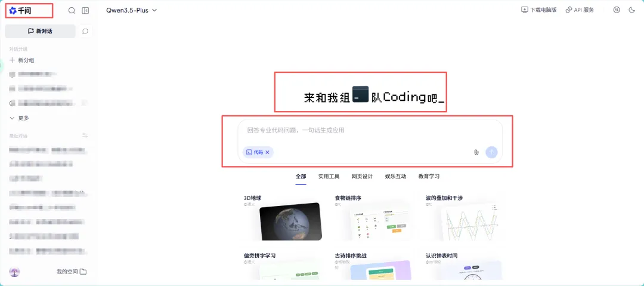Click the 波的叠加和干涉 card title
Viewport: 644px width, 286px height.
coord(444,198)
